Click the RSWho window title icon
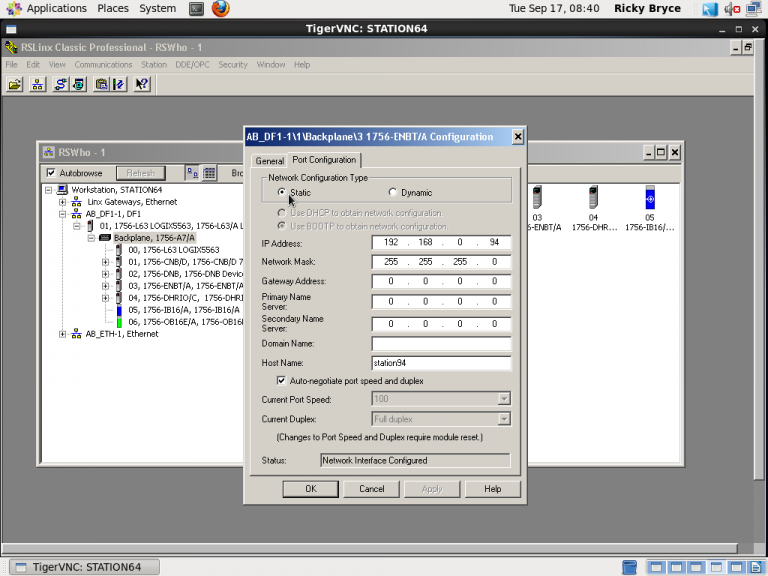768x576 pixels. point(48,152)
